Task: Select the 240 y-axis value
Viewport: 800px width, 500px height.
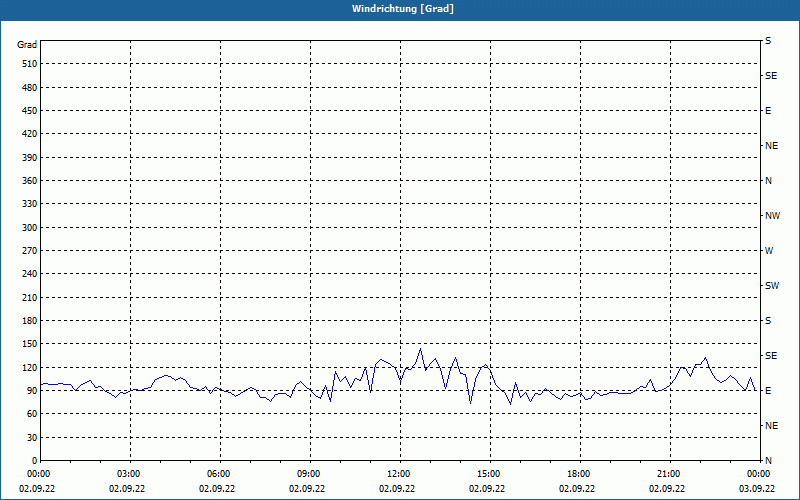Action: [30, 274]
